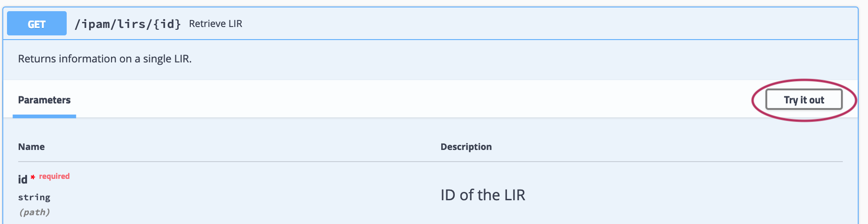Image resolution: width=868 pixels, height=224 pixels.
Task: Click the "Retrieve LIR" summary text
Action: pos(215,24)
